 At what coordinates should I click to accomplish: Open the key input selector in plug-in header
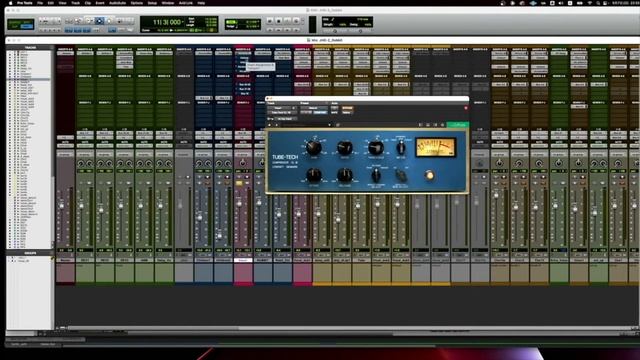point(285,119)
